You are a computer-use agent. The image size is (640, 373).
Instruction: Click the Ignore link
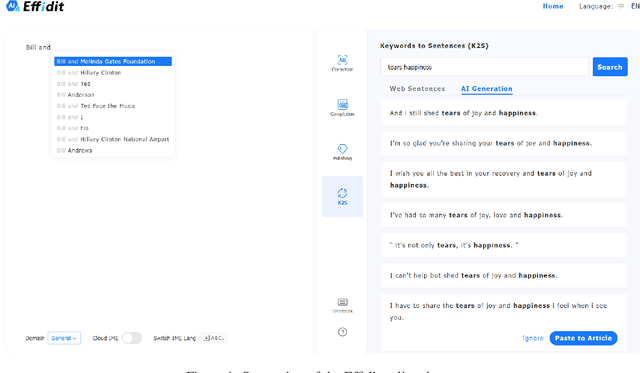[x=533, y=338]
